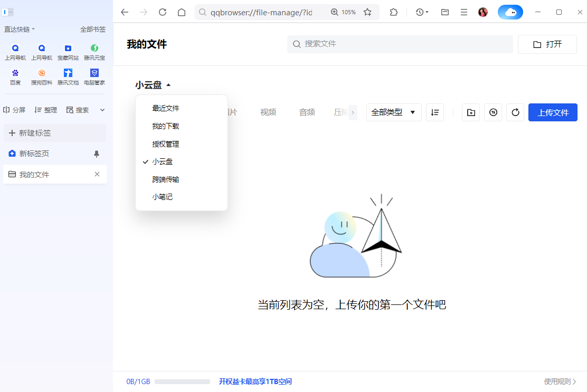
Task: Open the transfer tasks icon near 上传文件
Action: (x=493, y=112)
